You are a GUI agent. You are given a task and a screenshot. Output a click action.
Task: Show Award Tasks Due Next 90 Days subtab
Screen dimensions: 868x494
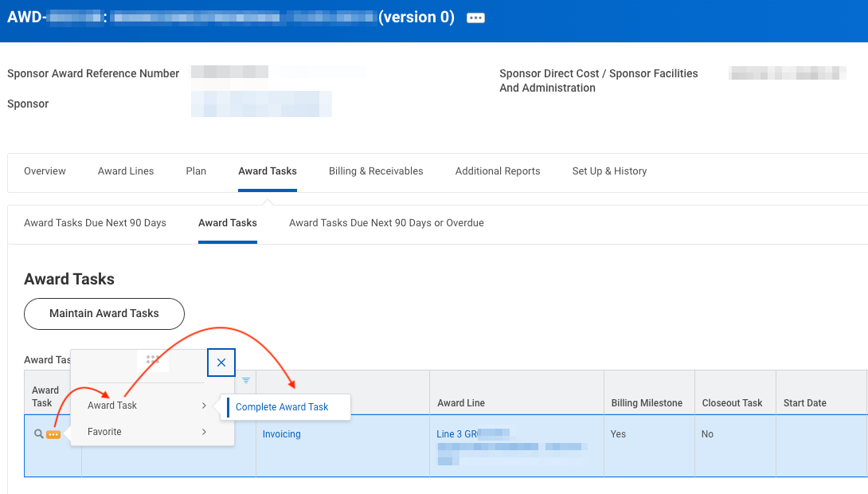[95, 222]
